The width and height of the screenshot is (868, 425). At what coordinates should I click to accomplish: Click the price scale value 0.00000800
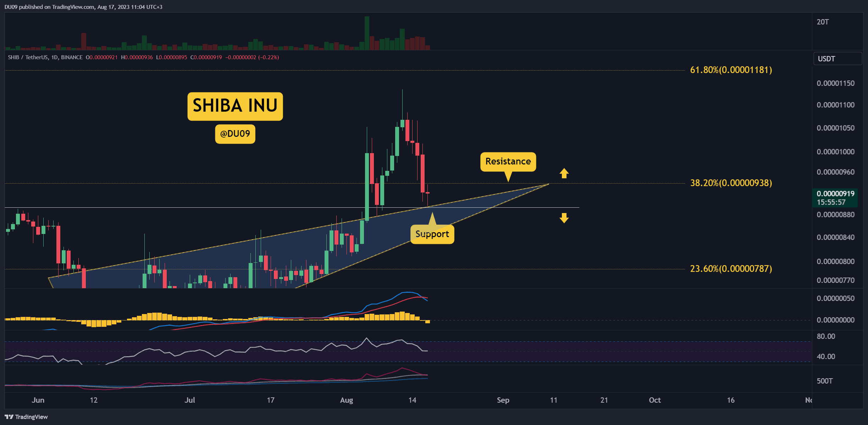pyautogui.click(x=835, y=261)
